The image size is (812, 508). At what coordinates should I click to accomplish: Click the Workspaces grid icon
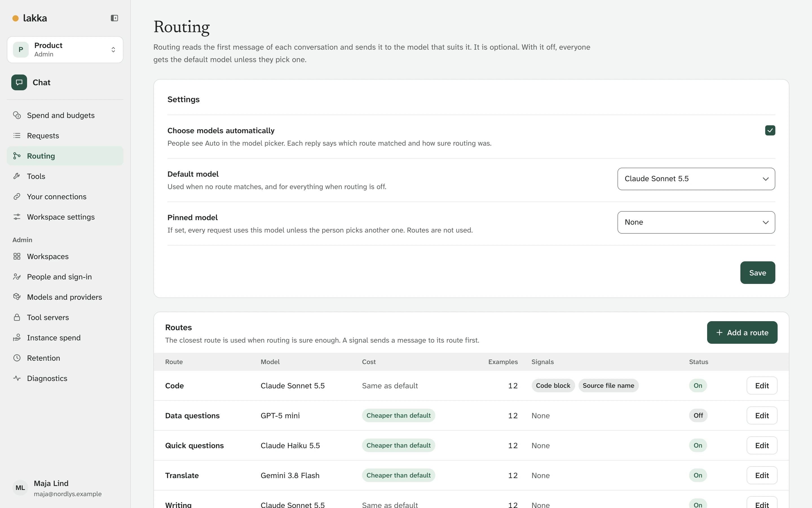(x=17, y=256)
